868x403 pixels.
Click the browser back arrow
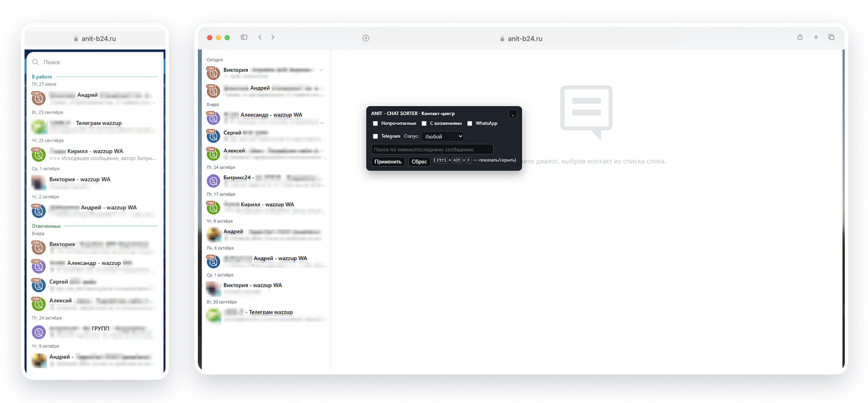(260, 38)
